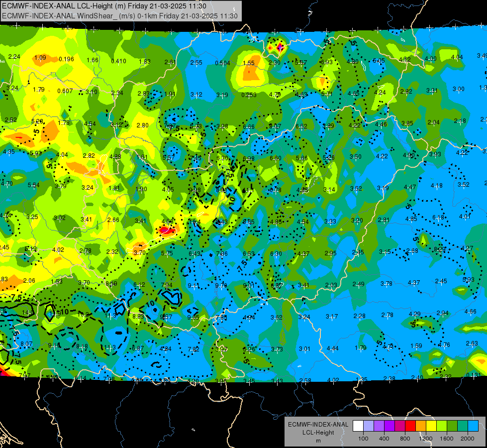Select the yellow legend swatch

click(x=431, y=426)
